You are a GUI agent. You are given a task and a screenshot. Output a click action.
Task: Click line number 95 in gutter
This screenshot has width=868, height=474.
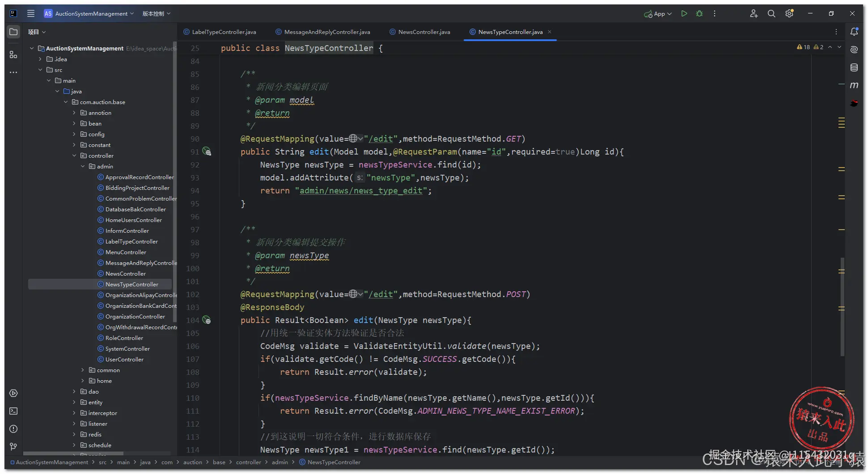pyautogui.click(x=195, y=203)
